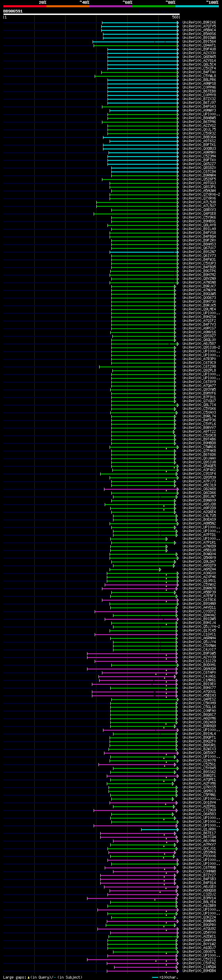Click the white query sequence bar
Screen dimensions: 222x980
[92, 14]
